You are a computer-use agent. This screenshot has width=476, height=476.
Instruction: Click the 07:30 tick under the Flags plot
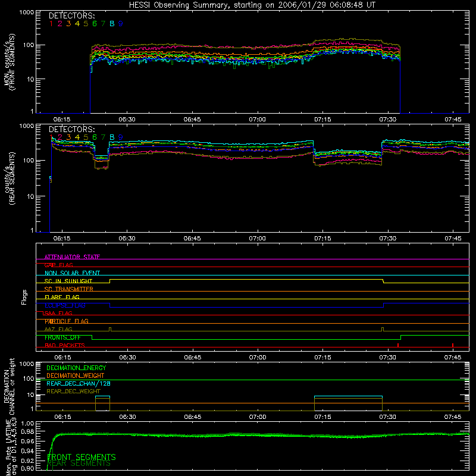click(388, 358)
